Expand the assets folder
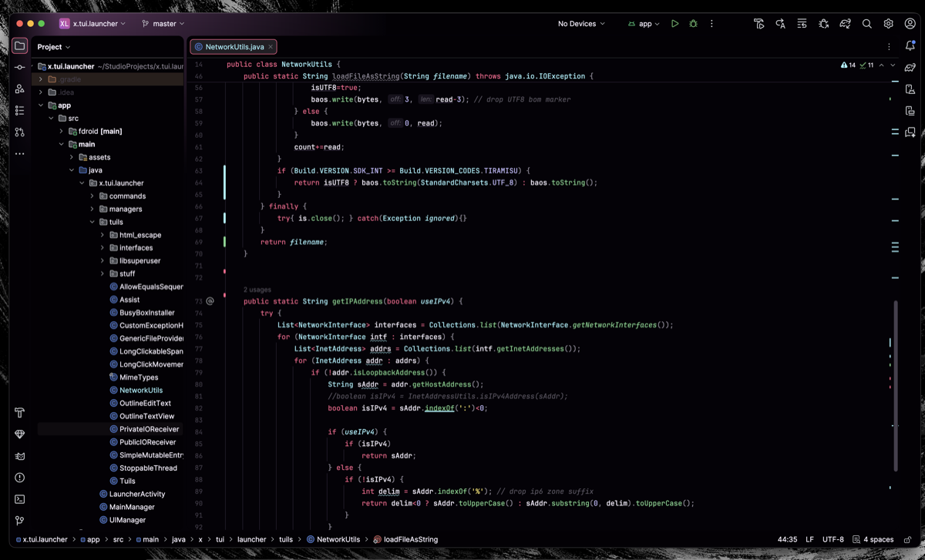Screen dimensions: 925x560 tap(72, 157)
